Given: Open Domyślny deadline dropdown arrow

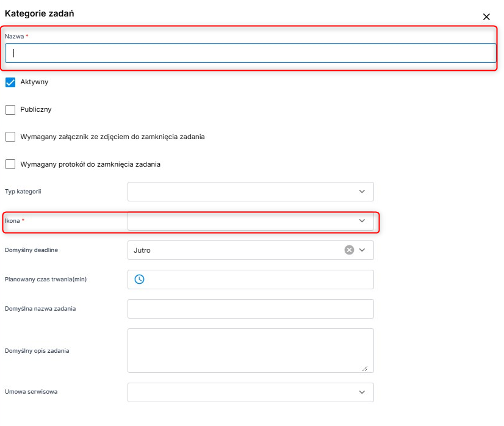Looking at the screenshot, I should (x=362, y=250).
